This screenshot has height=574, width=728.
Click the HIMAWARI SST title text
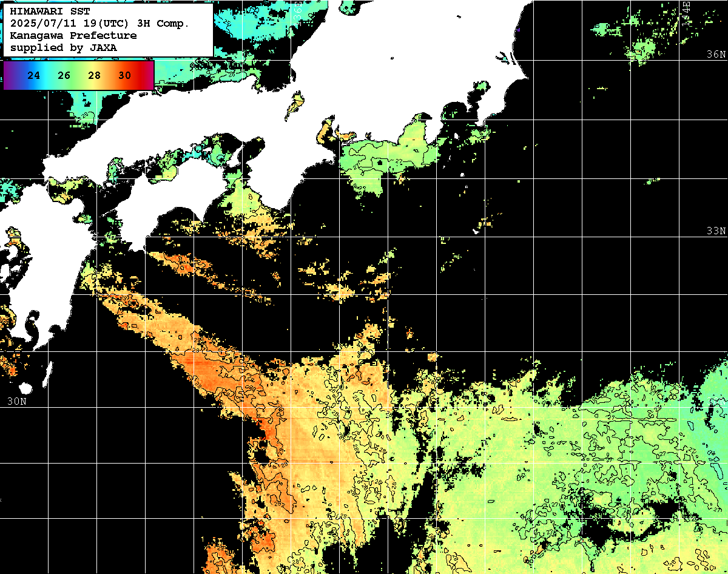[50, 11]
